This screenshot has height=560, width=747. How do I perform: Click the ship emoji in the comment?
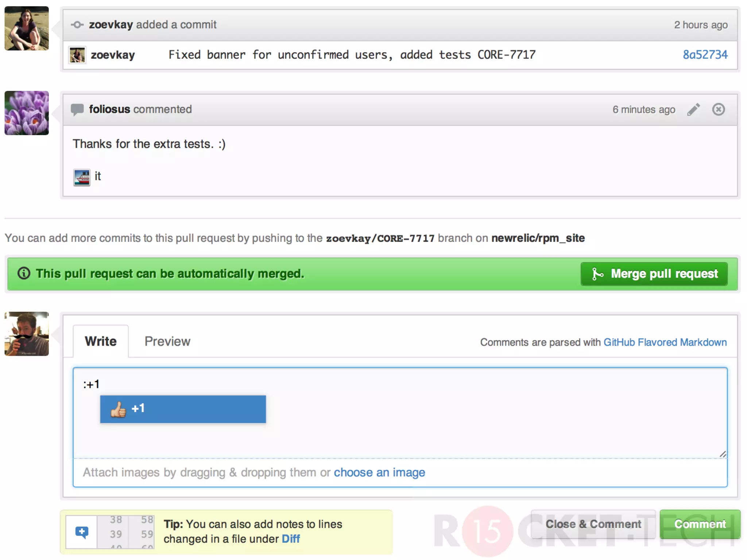[82, 178]
